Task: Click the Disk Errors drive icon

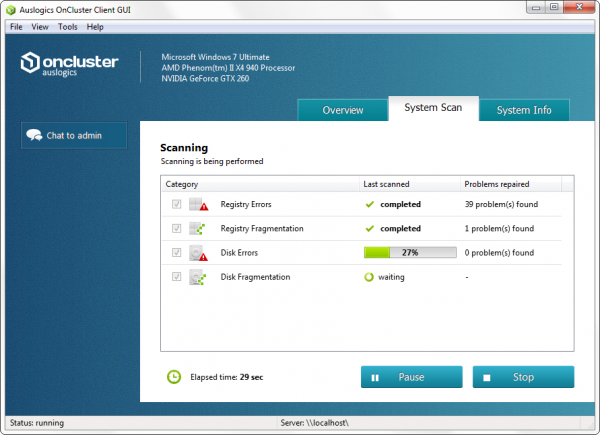Action: [199, 253]
